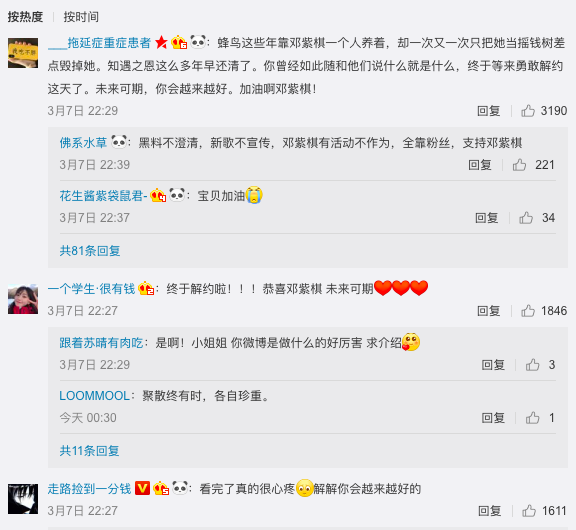Click the orange V verified badge

click(142, 488)
